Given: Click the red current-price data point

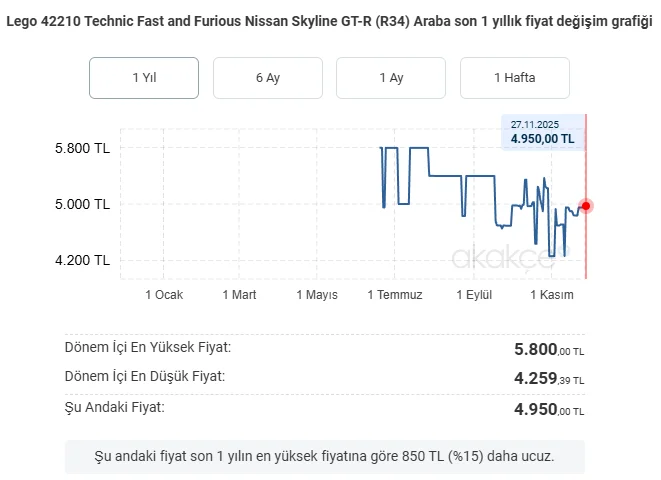Looking at the screenshot, I should point(586,206).
